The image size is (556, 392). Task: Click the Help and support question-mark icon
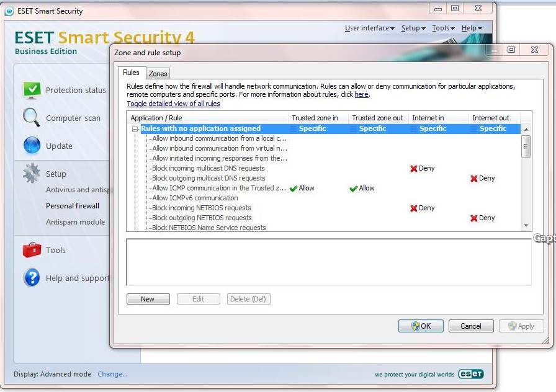[x=32, y=277]
